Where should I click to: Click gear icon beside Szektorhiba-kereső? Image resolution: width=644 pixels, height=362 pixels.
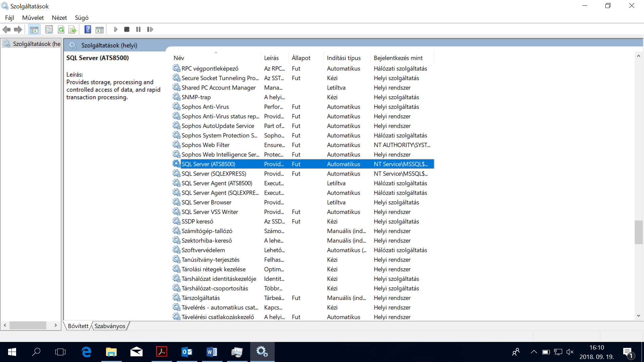pos(176,240)
